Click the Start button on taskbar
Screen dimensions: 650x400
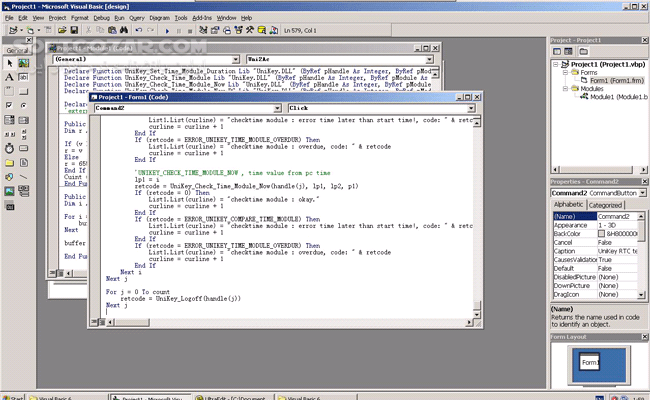coord(15,395)
